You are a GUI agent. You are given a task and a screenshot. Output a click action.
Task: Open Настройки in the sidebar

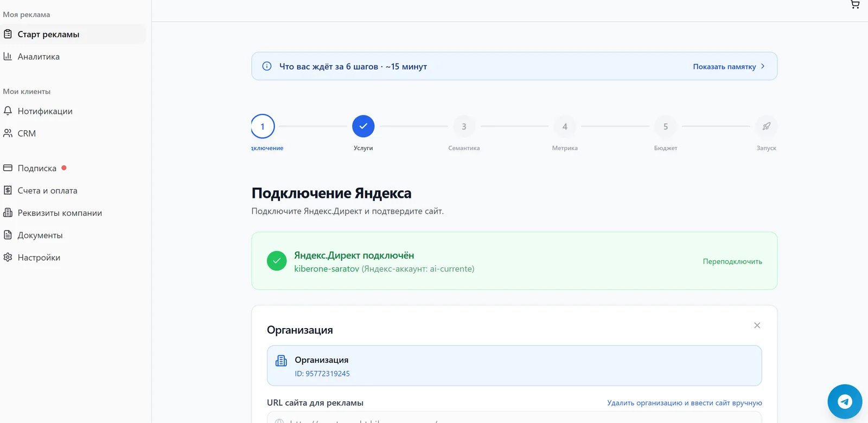click(x=73, y=257)
